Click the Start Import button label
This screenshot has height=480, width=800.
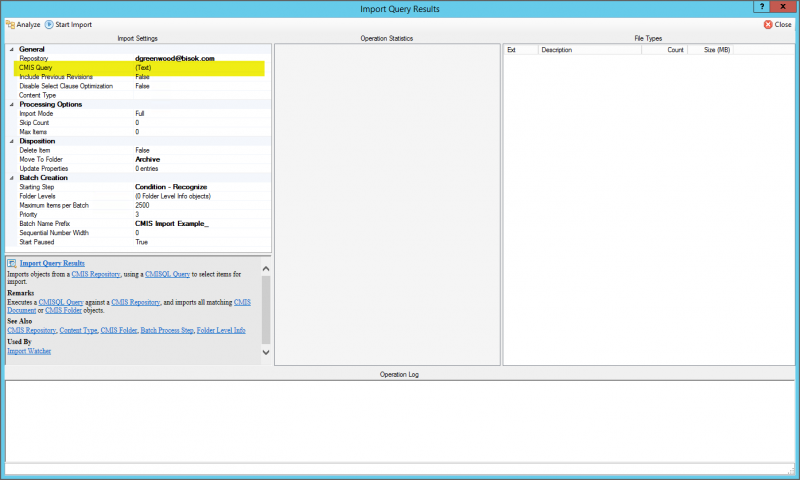[x=73, y=24]
